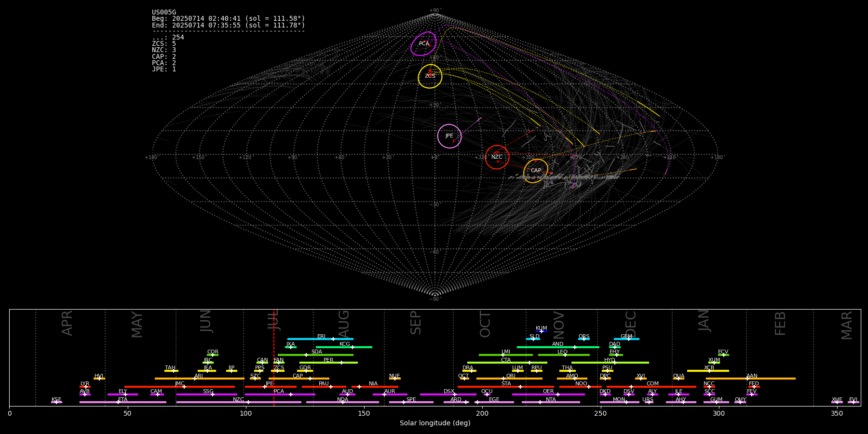Click the LEO shower bar

point(564,355)
